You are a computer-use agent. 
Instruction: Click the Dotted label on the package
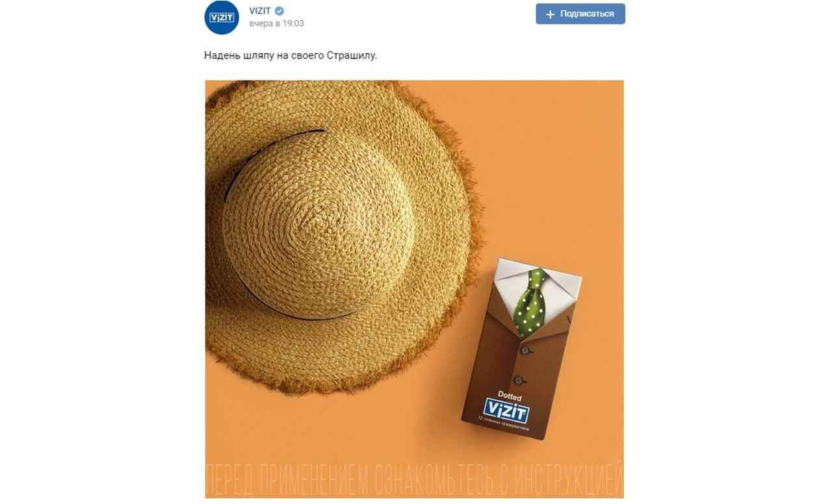click(509, 396)
